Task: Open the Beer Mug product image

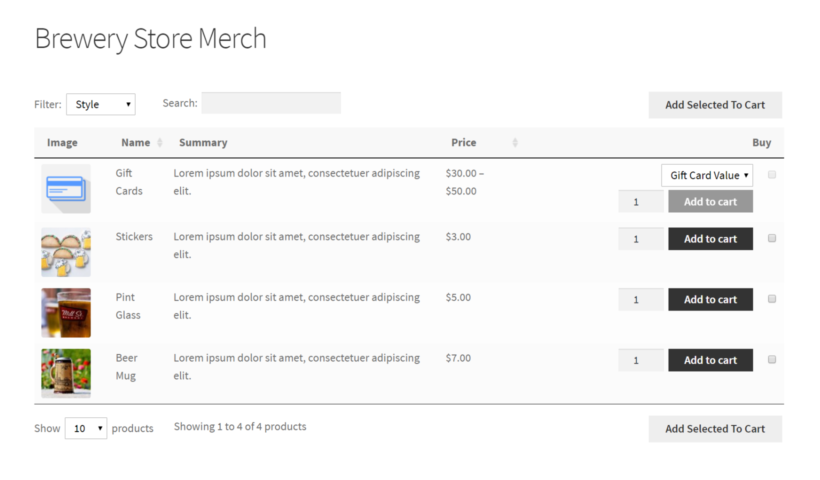Action: point(66,373)
